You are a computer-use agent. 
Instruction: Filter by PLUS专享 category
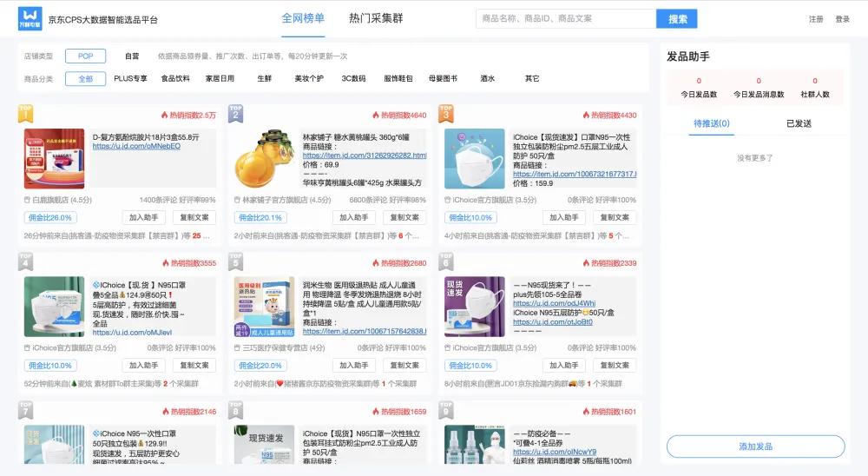(131, 79)
